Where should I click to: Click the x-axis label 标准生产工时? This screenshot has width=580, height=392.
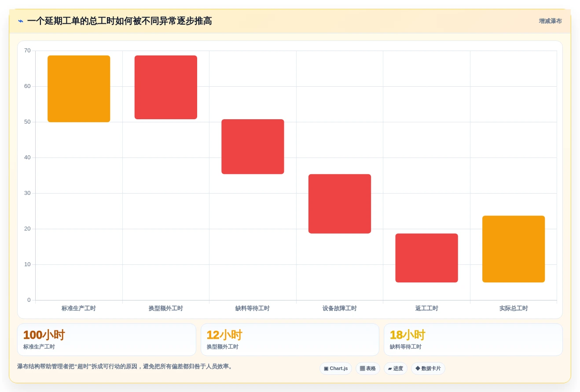coord(79,308)
